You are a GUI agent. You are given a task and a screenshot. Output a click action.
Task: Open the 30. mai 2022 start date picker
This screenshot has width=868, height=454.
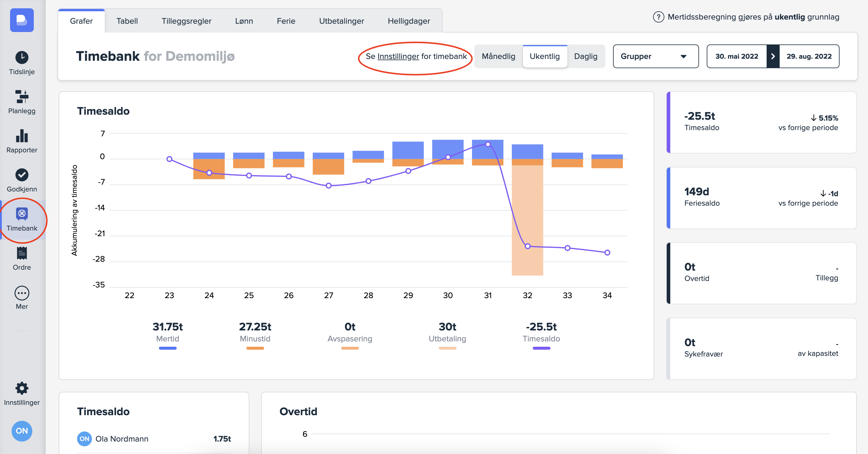736,56
